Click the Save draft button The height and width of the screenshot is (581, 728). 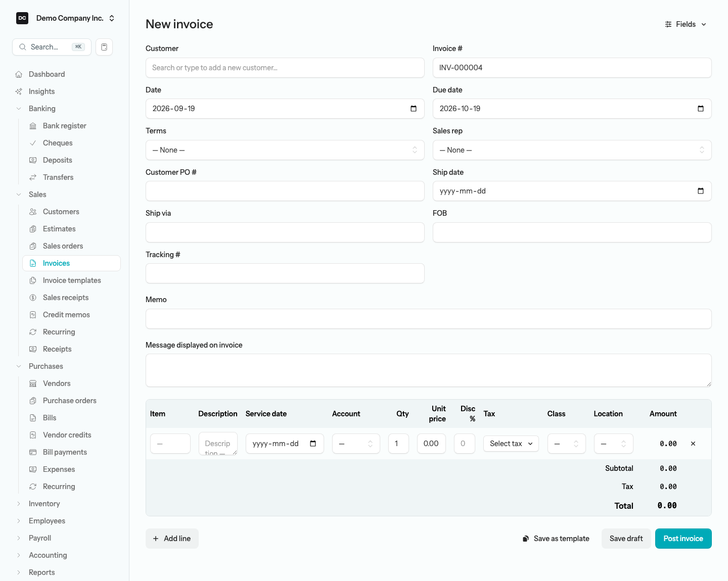tap(626, 539)
